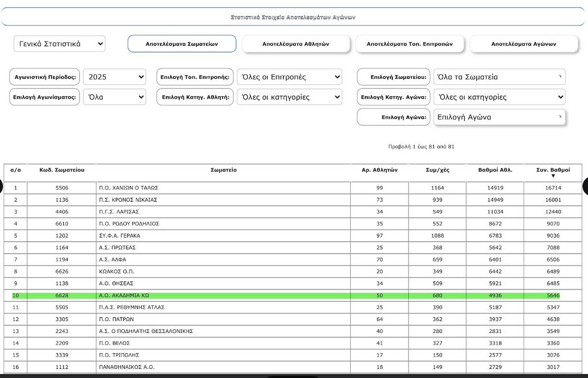The image size is (588, 378).
Task: Open the Όλες οι Επιτροπές dropdown
Action: (289, 77)
